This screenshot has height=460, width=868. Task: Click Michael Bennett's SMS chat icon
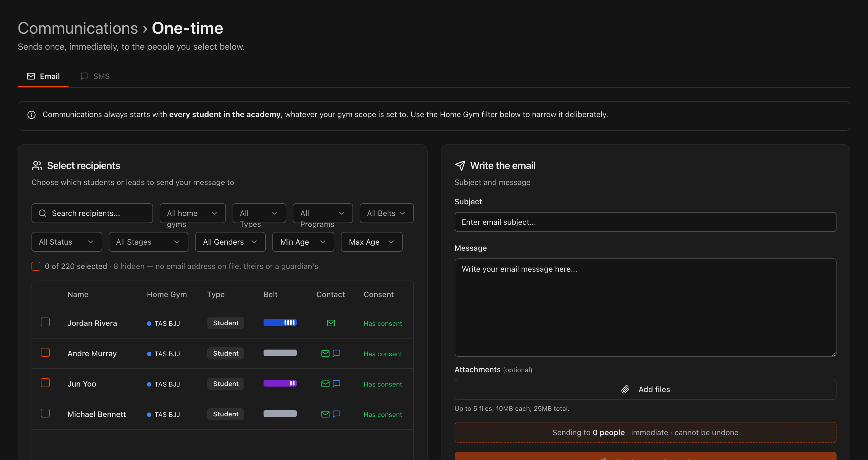point(336,414)
